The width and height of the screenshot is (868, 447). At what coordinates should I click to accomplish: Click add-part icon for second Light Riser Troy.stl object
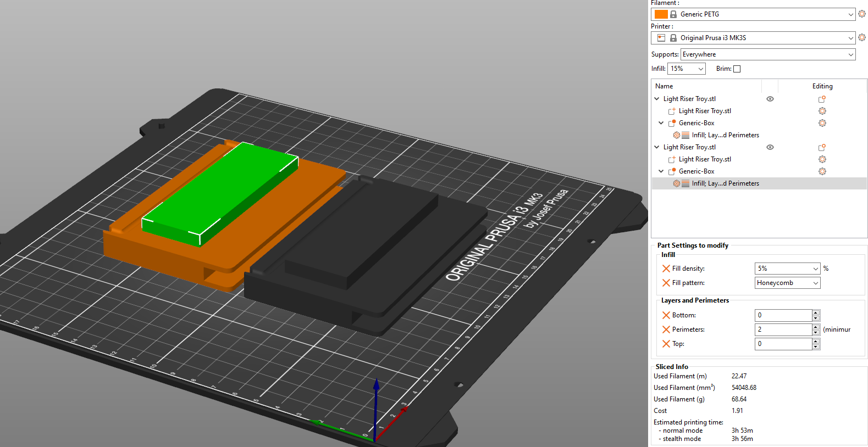click(822, 147)
